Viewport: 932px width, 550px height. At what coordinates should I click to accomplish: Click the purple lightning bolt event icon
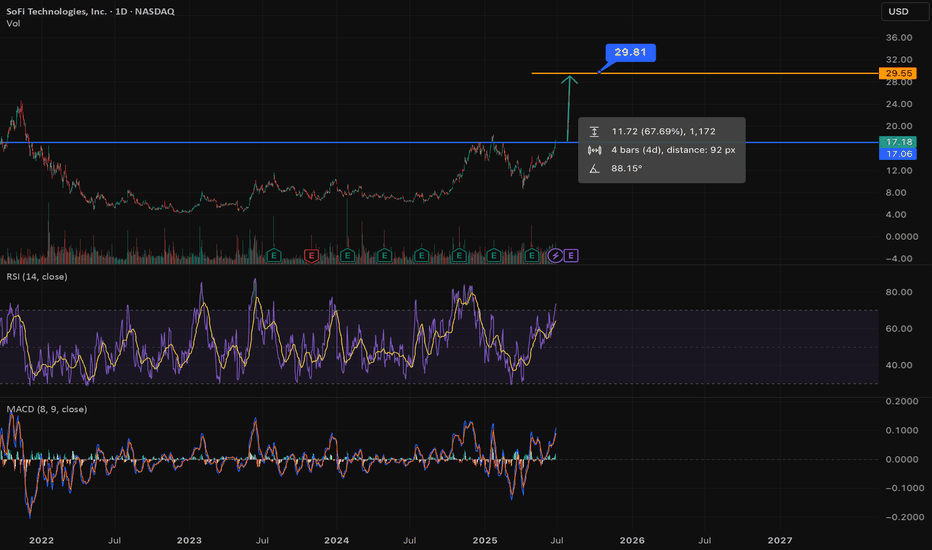555,256
